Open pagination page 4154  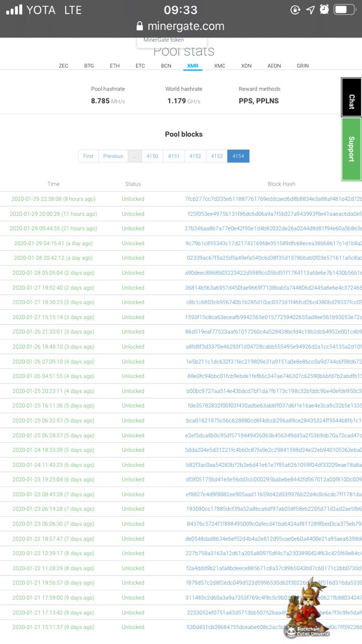click(x=238, y=156)
